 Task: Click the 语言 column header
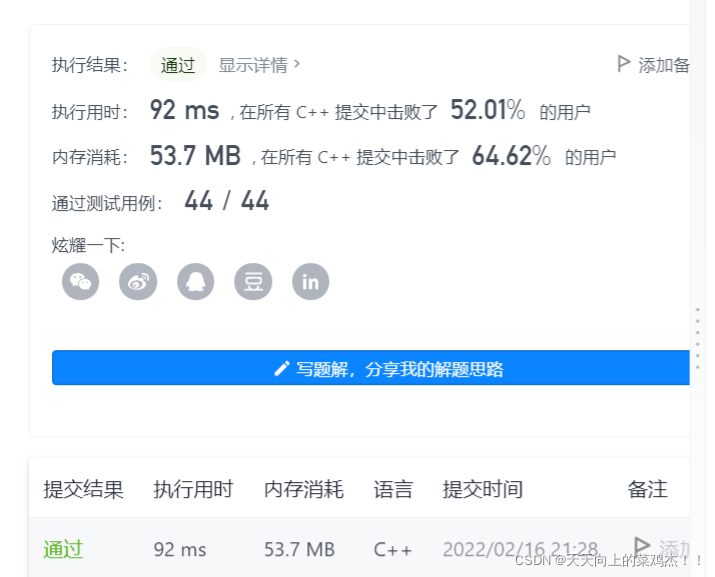click(393, 489)
